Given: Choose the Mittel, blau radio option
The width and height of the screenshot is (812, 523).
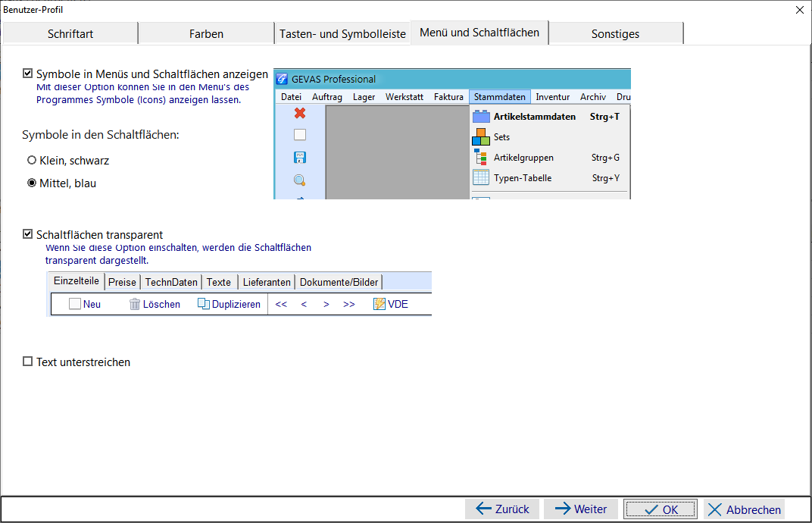Looking at the screenshot, I should click(x=32, y=183).
